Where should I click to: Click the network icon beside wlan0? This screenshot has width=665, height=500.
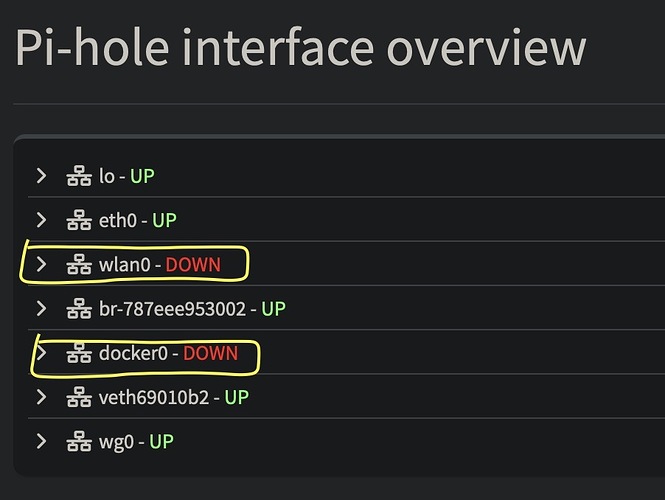pyautogui.click(x=78, y=265)
